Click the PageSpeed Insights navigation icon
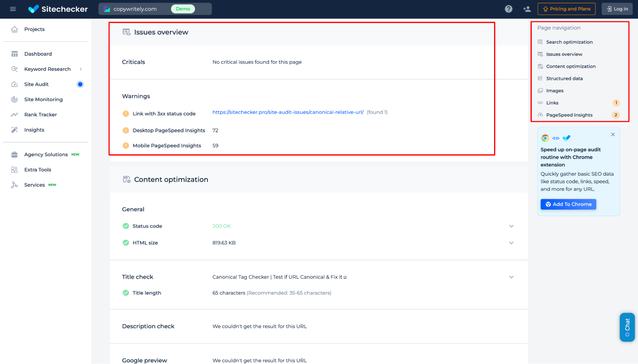Image resolution: width=638 pixels, height=364 pixels. [x=540, y=115]
